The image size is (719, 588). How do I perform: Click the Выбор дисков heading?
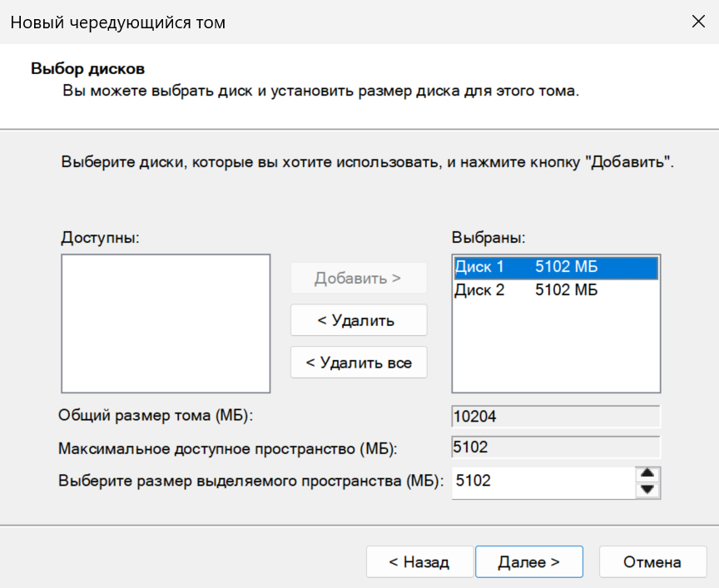click(x=87, y=67)
